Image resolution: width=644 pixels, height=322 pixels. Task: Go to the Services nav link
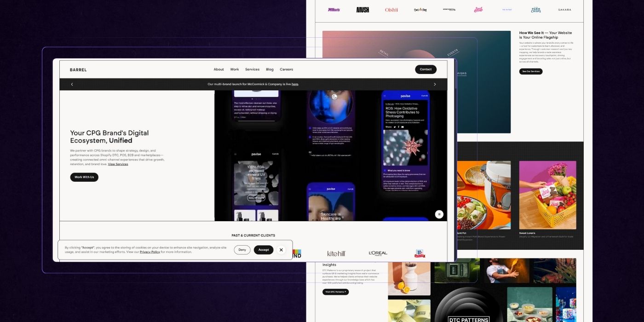[252, 69]
